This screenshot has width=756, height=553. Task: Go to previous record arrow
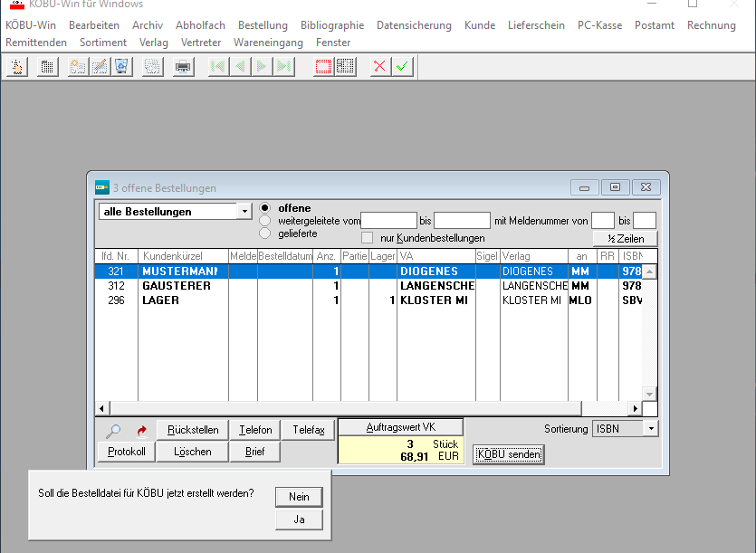click(x=240, y=67)
